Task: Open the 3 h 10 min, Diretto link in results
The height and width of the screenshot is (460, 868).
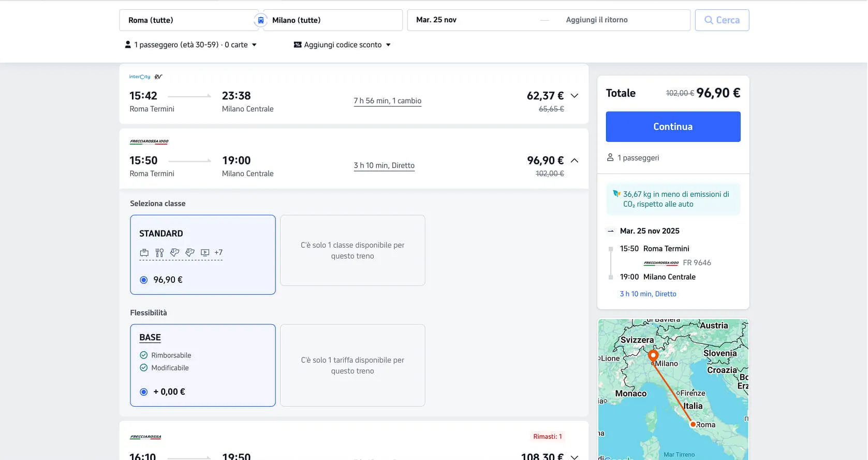Action: (384, 166)
